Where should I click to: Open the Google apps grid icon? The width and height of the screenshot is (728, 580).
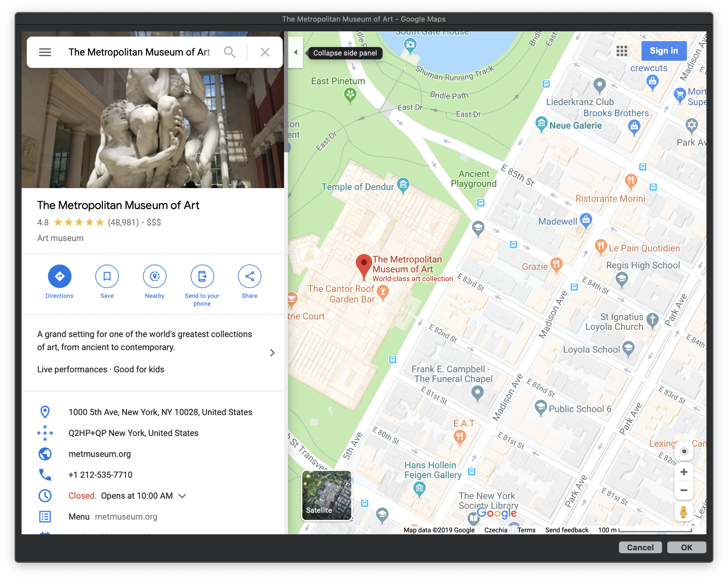click(621, 51)
